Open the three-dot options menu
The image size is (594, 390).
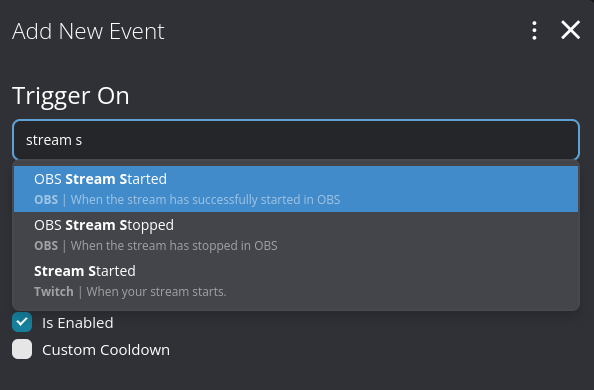[534, 31]
